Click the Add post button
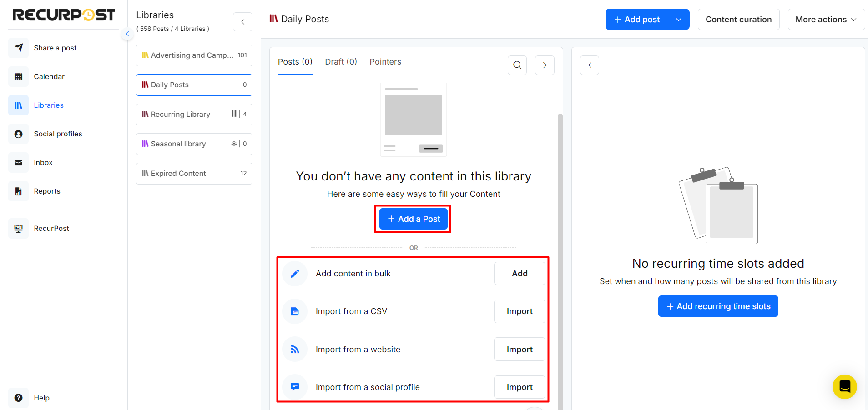This screenshot has width=868, height=410. (x=636, y=20)
